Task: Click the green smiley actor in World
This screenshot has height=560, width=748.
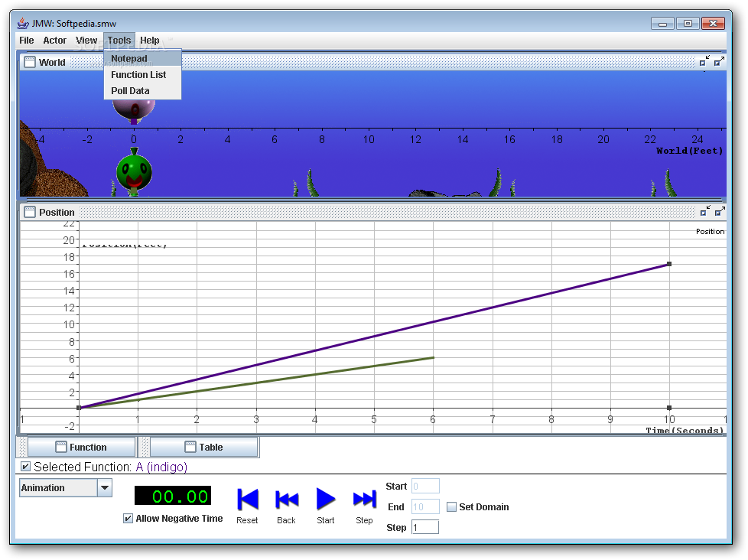Action: click(x=134, y=172)
